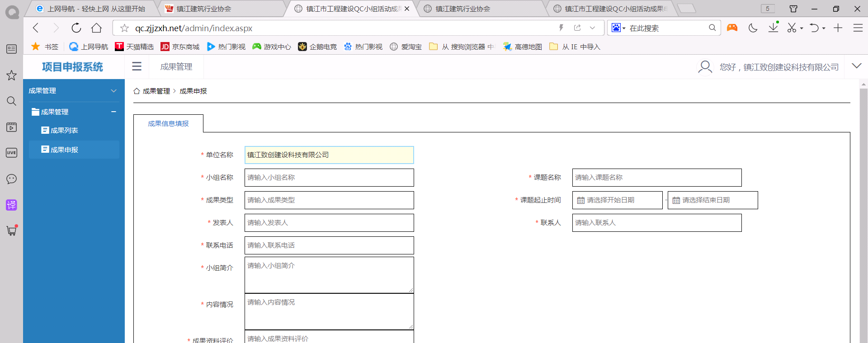The width and height of the screenshot is (868, 343).
Task: Switch to the first 镇江建筑行业协会 tab
Action: pyautogui.click(x=222, y=9)
